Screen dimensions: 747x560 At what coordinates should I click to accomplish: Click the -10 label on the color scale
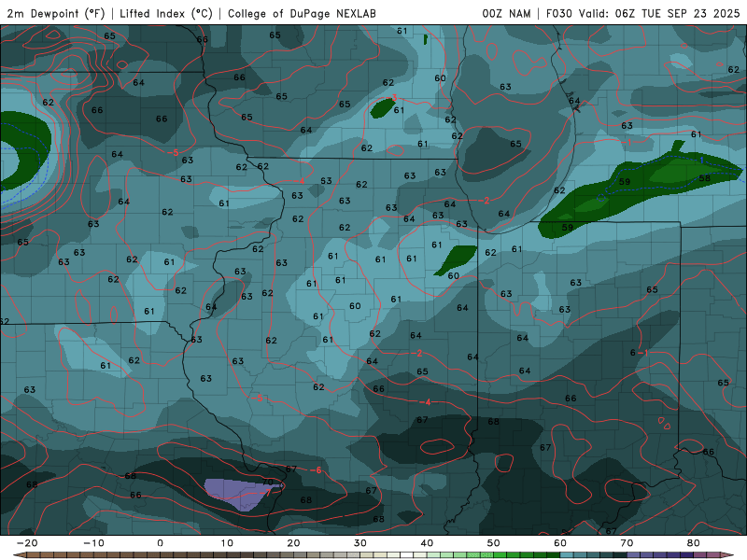(93, 543)
